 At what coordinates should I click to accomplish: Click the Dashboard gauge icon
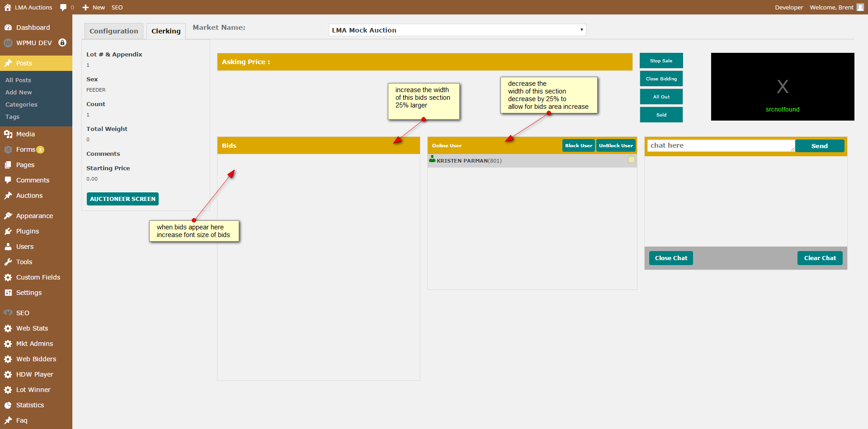point(8,28)
